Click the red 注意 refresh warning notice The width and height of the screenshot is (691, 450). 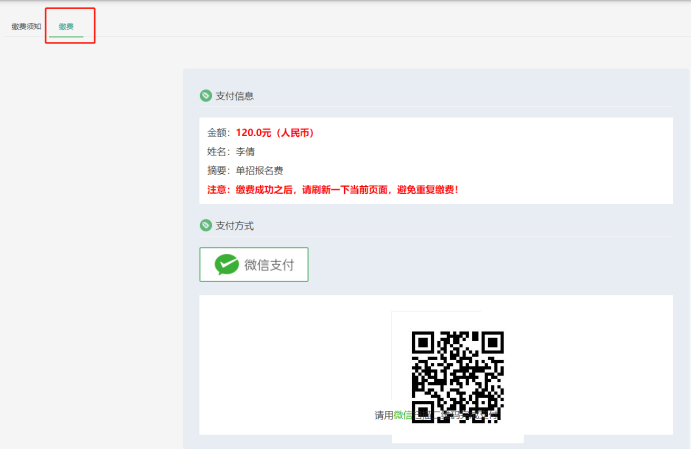(x=332, y=189)
